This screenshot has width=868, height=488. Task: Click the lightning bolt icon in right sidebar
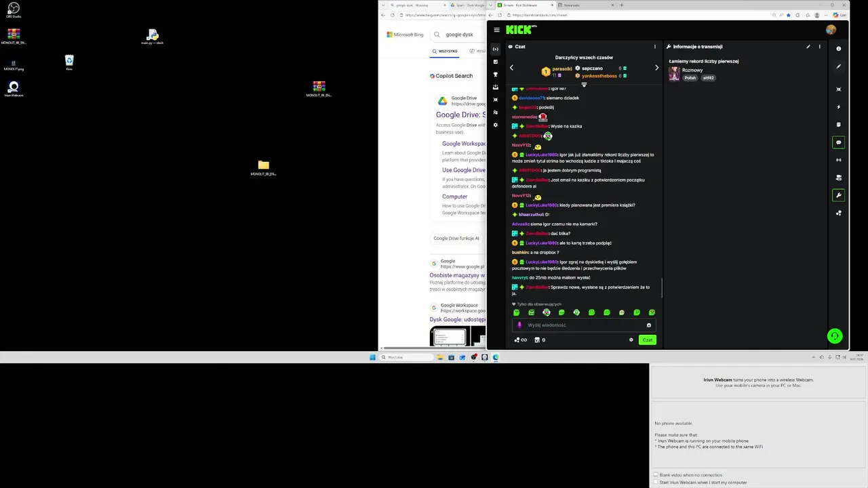[x=839, y=107]
